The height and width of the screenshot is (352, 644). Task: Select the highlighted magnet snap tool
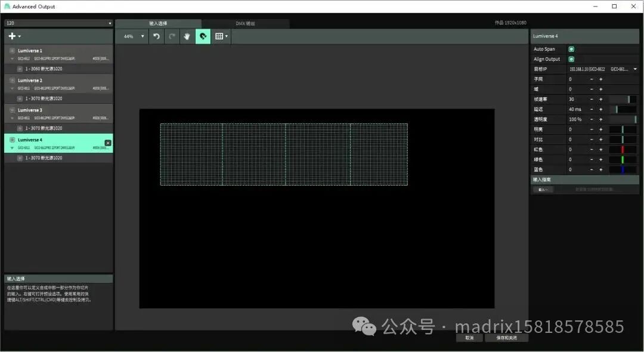(203, 36)
